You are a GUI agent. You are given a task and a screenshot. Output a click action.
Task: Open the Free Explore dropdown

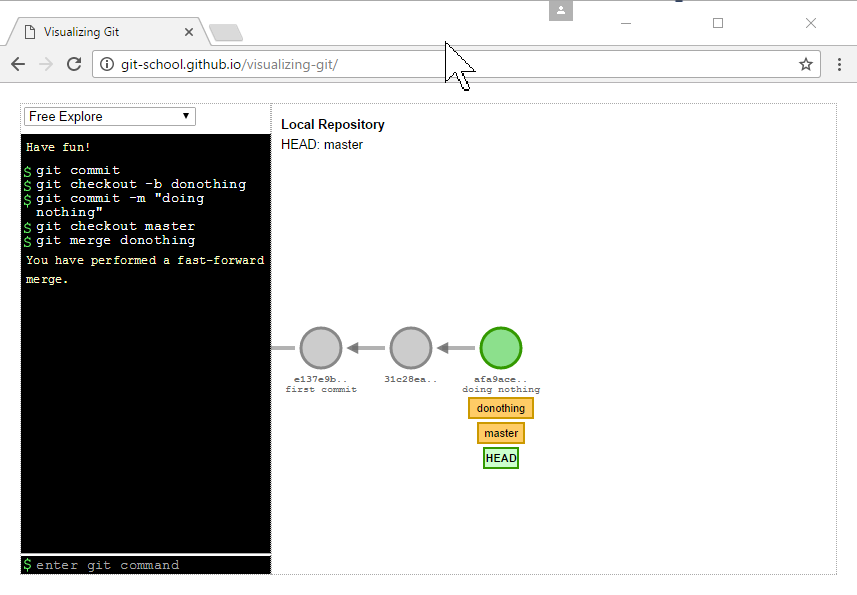pos(110,117)
